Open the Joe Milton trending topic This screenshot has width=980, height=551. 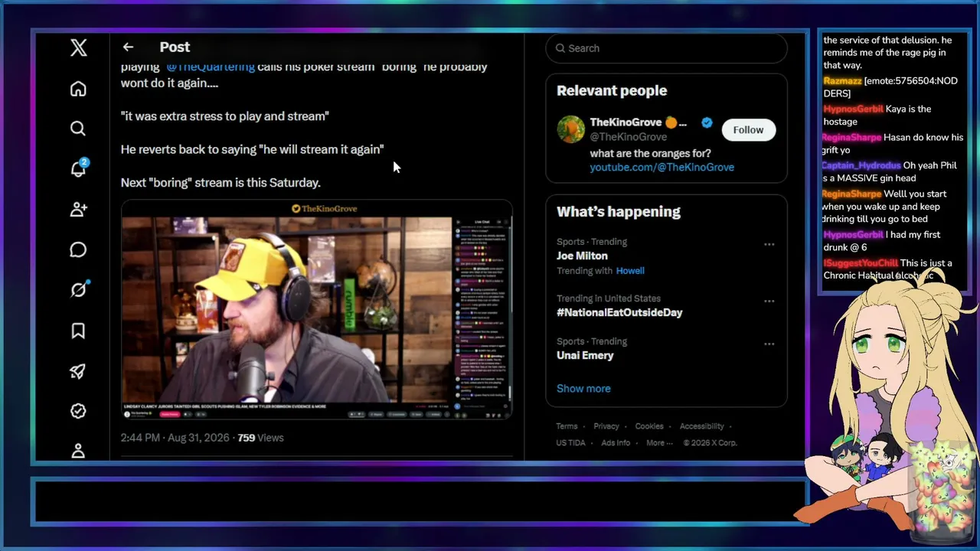click(x=582, y=256)
